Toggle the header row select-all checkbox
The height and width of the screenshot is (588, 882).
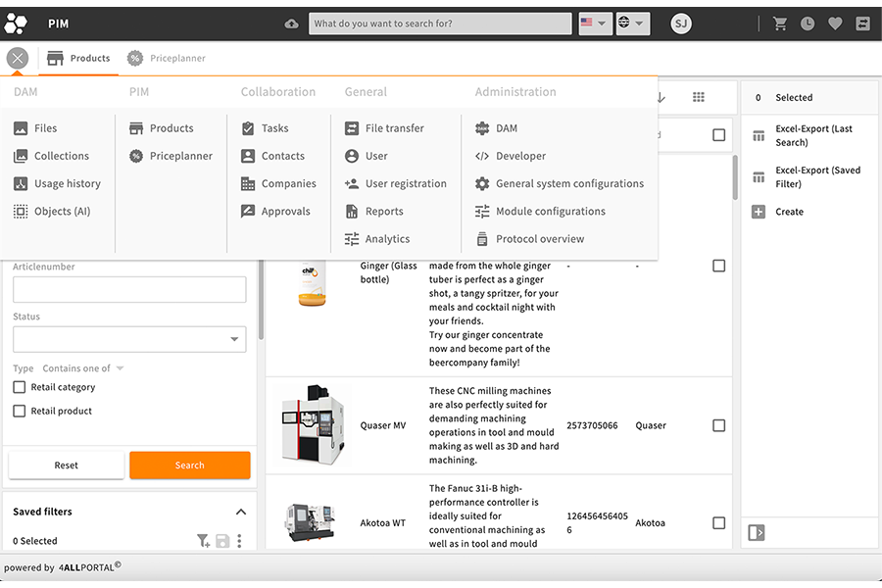(x=719, y=135)
